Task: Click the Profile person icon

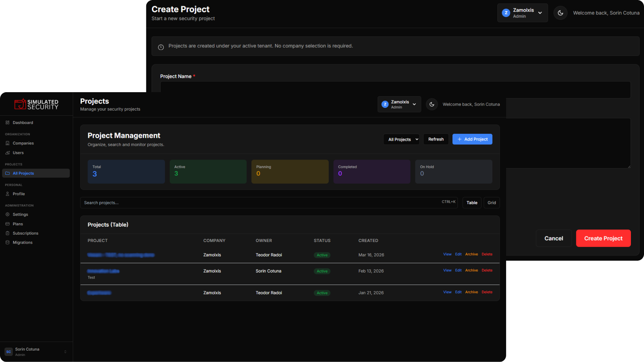Action: coord(7,194)
